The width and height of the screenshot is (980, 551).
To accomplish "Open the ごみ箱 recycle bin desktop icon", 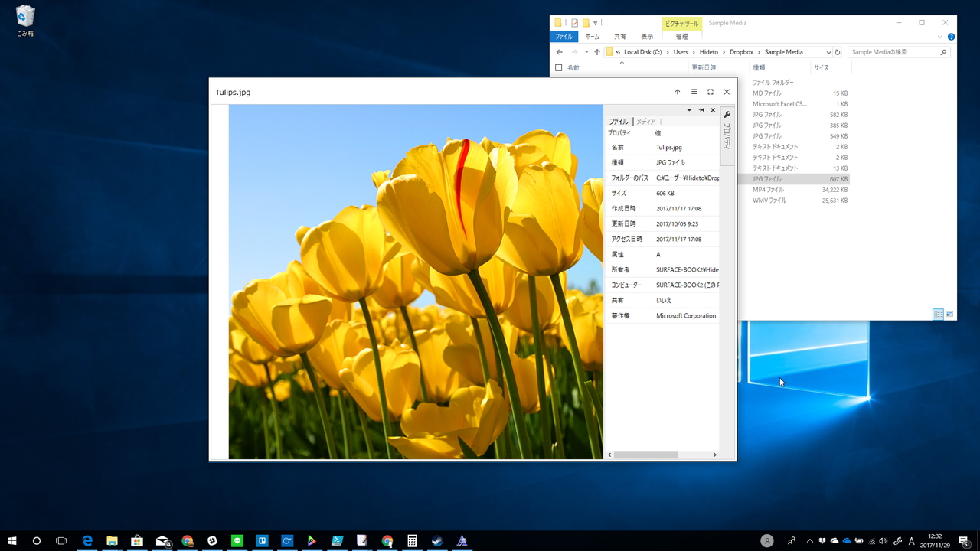I will coord(25,21).
